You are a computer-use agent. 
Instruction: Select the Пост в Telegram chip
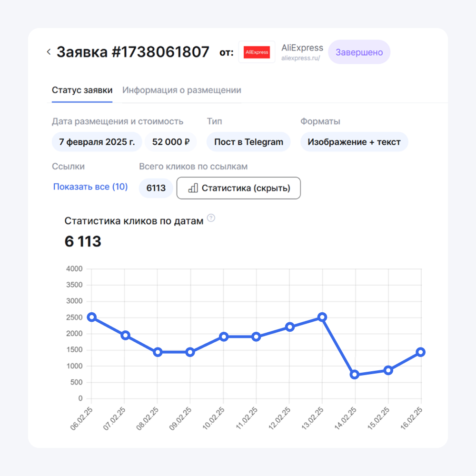(248, 142)
